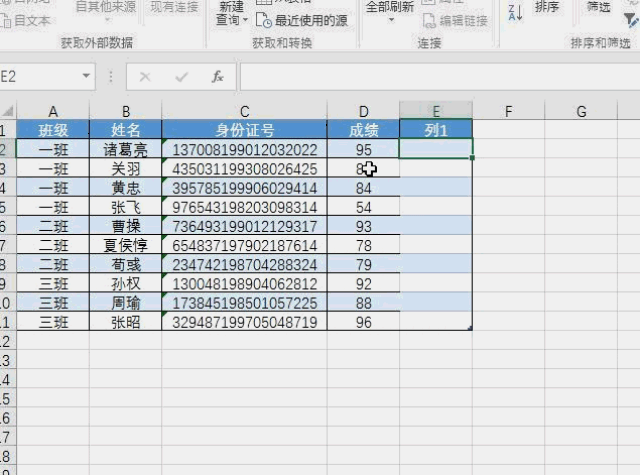
Task: Select score cell 95
Action: tap(363, 149)
